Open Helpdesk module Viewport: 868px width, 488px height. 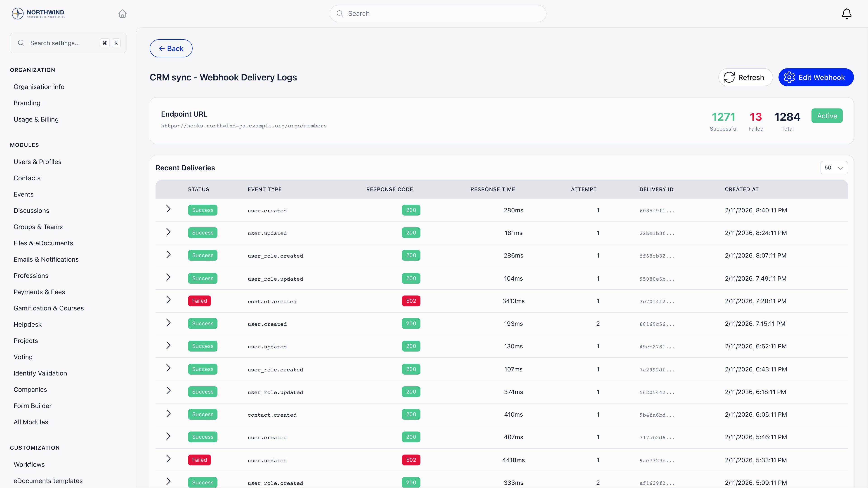tap(28, 325)
